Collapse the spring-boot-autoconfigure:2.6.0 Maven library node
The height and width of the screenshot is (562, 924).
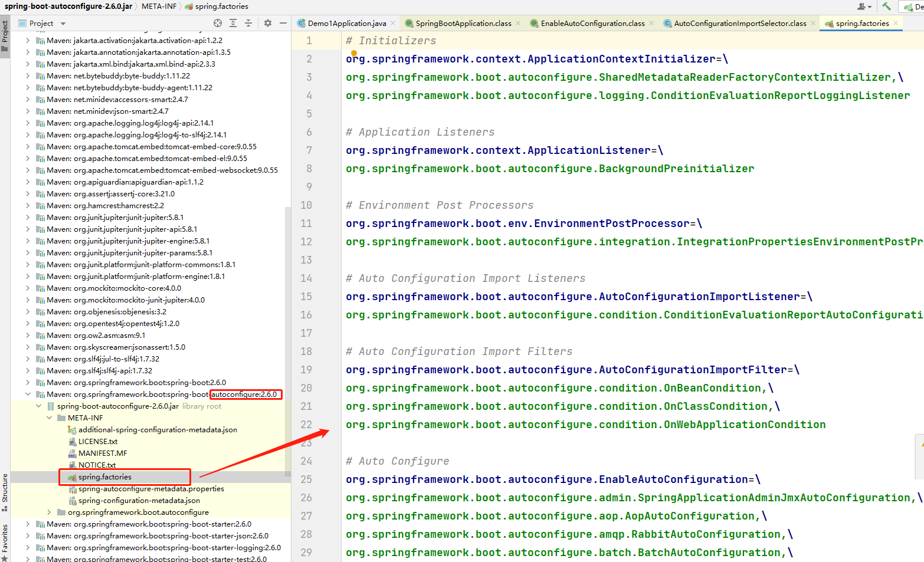(28, 394)
